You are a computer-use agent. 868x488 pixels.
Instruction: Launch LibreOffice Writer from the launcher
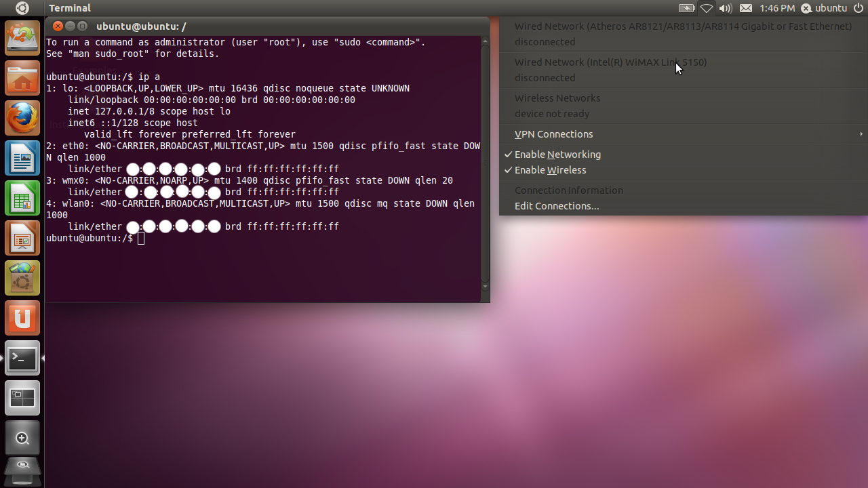(x=22, y=159)
